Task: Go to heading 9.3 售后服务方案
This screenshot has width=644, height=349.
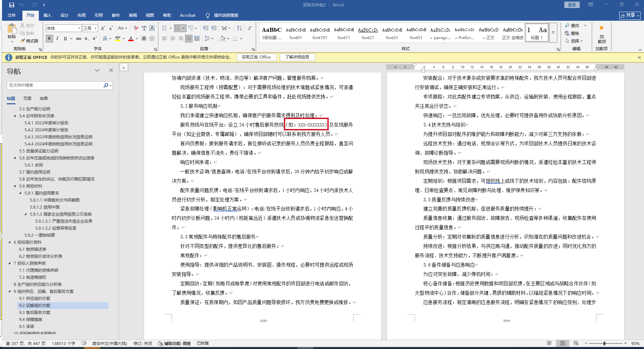Action: pyautogui.click(x=34, y=312)
